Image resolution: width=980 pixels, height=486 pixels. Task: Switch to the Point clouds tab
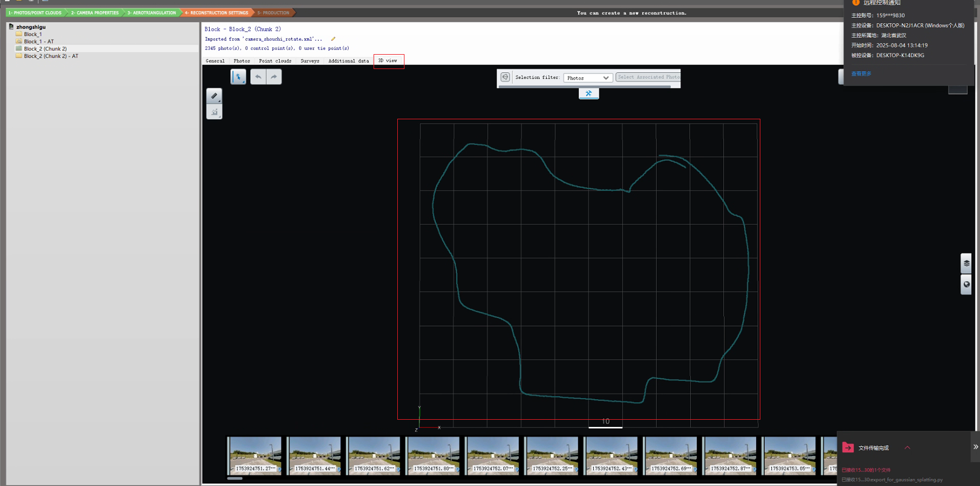click(x=275, y=61)
